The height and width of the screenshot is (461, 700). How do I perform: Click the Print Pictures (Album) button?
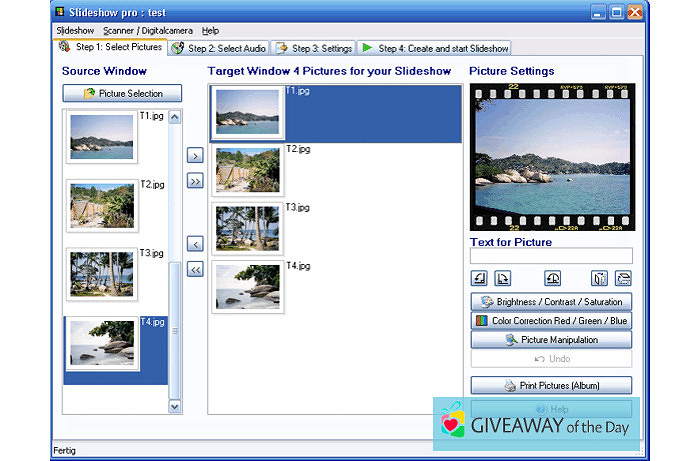551,385
